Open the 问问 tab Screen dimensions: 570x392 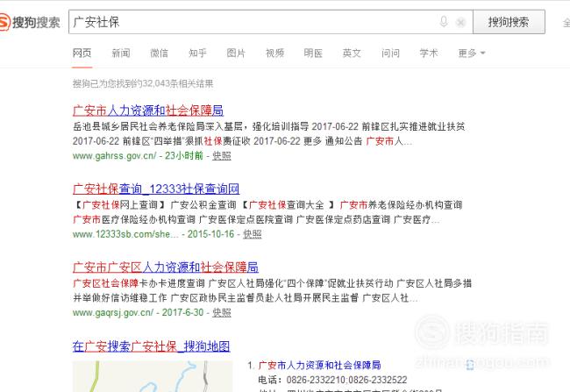pos(390,53)
